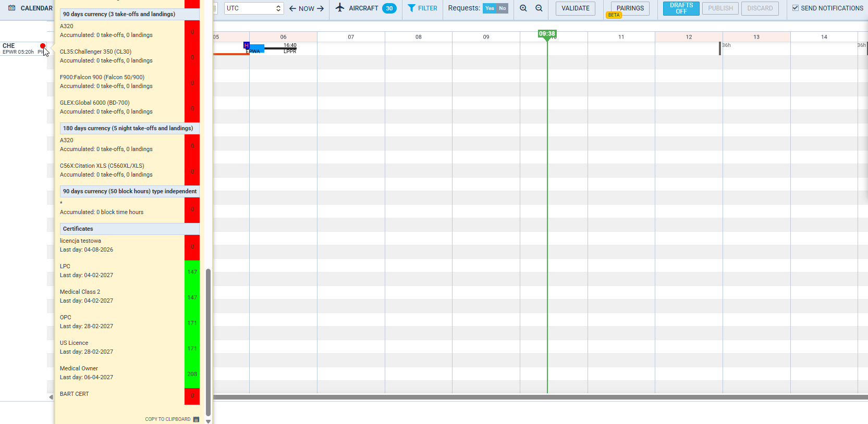Click 'Medical Class 2' certificate entry
The width and height of the screenshot is (868, 424).
80,292
